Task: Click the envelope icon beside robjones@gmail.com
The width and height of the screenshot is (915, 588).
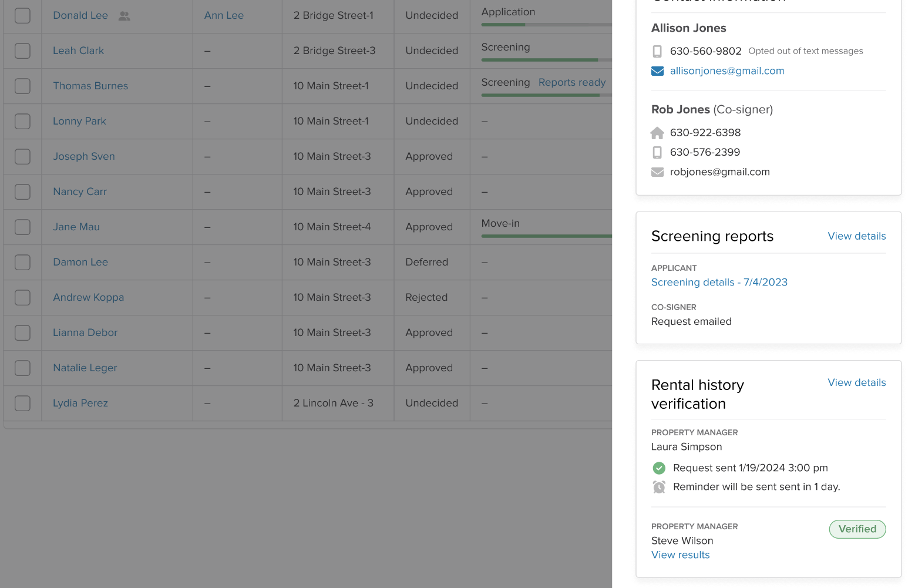Action: point(657,172)
